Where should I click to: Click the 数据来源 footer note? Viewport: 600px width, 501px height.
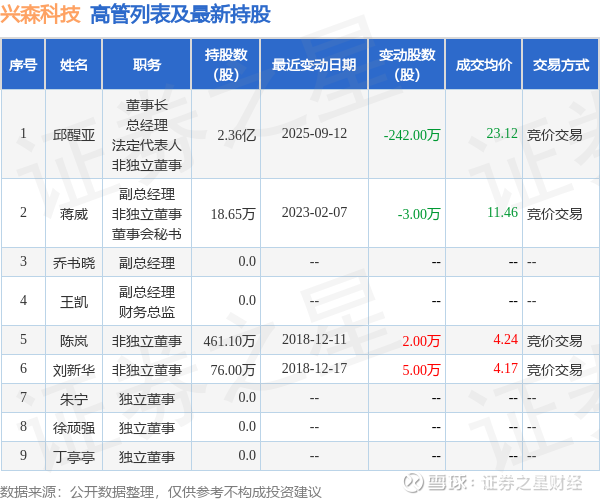click(x=160, y=492)
